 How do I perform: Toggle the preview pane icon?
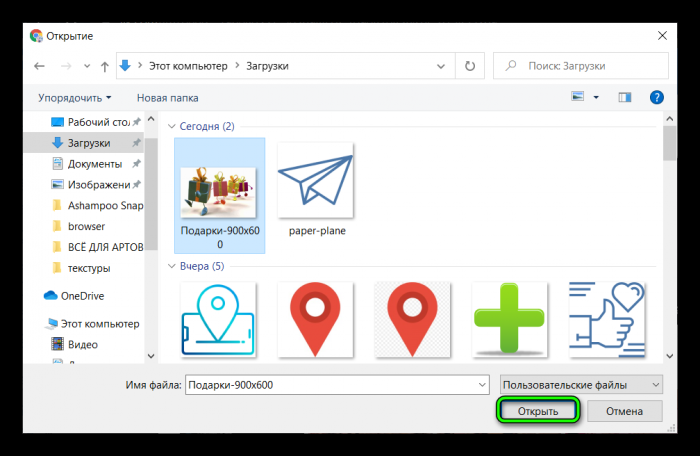pyautogui.click(x=625, y=97)
